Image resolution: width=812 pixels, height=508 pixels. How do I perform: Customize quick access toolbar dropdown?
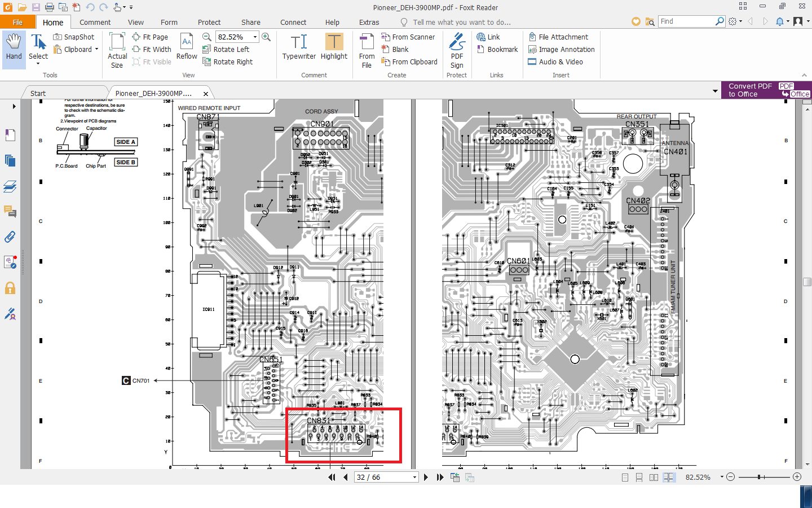point(131,7)
